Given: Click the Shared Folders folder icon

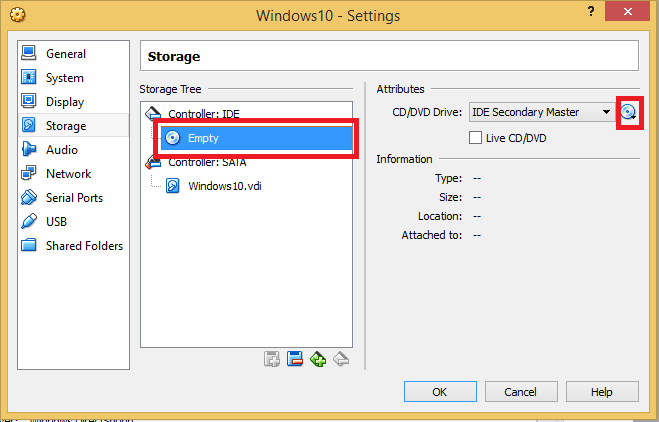Looking at the screenshot, I should point(29,245).
